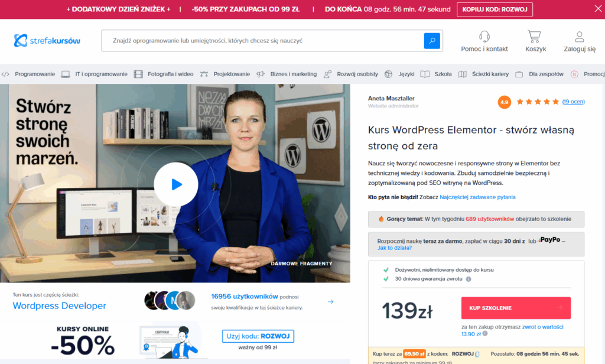
Task: Expand the Ścieżki kariery menu
Action: [x=490, y=74]
